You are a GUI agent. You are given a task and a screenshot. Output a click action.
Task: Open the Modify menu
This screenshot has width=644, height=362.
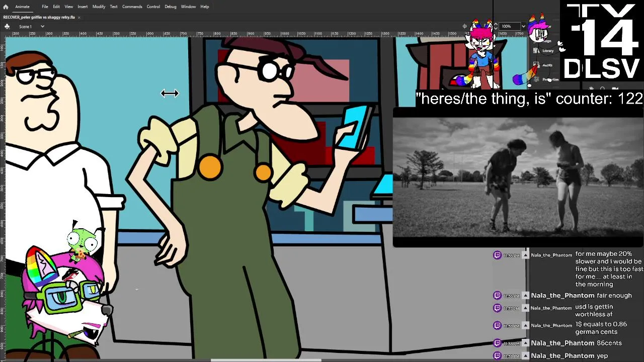pyautogui.click(x=99, y=7)
